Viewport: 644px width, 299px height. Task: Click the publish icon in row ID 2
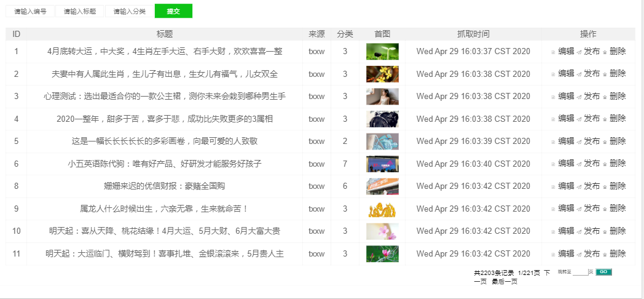(579, 74)
